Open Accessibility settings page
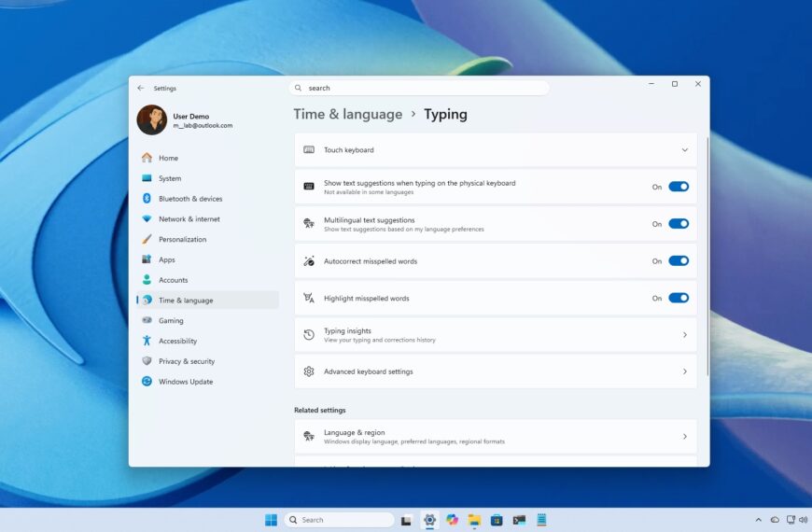Screen dimensions: 812x532 207,341
